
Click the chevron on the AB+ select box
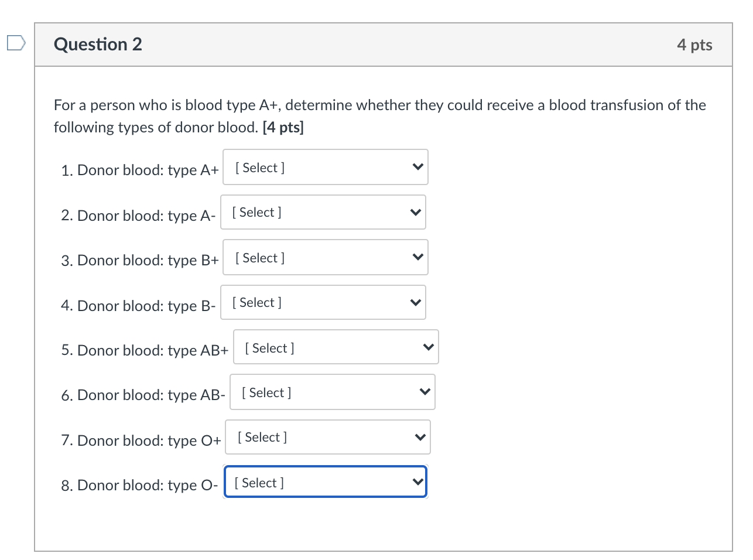pos(427,347)
